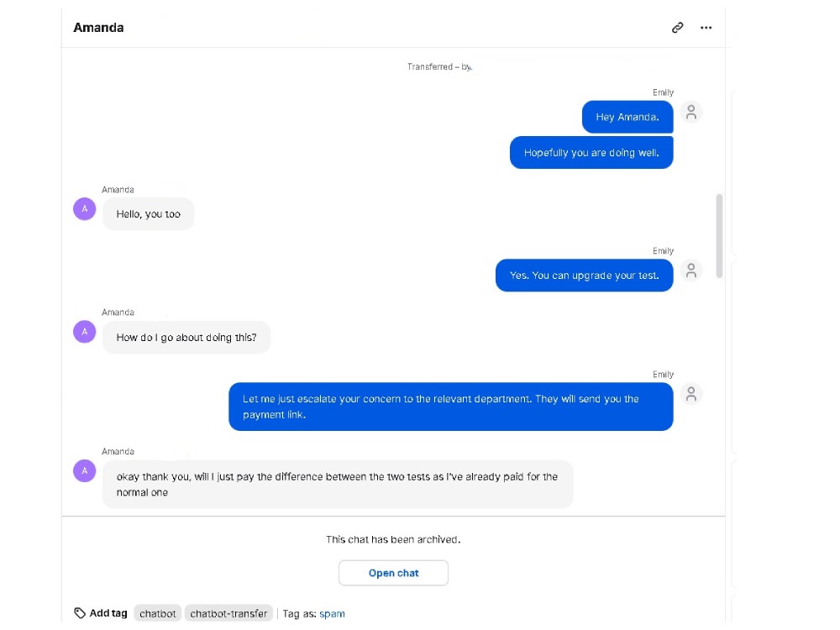Select the chatbot-transfer tag chip
This screenshot has height=630, width=840.
click(x=228, y=613)
